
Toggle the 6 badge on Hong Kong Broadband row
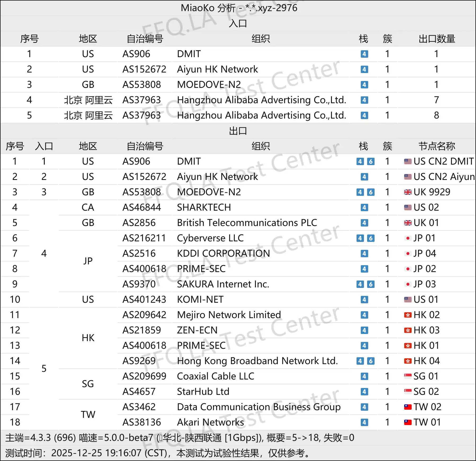371,361
